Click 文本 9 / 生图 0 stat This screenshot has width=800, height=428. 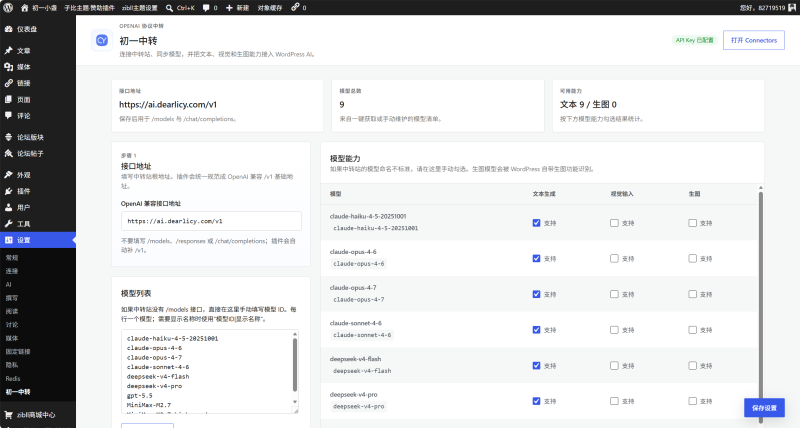click(588, 105)
